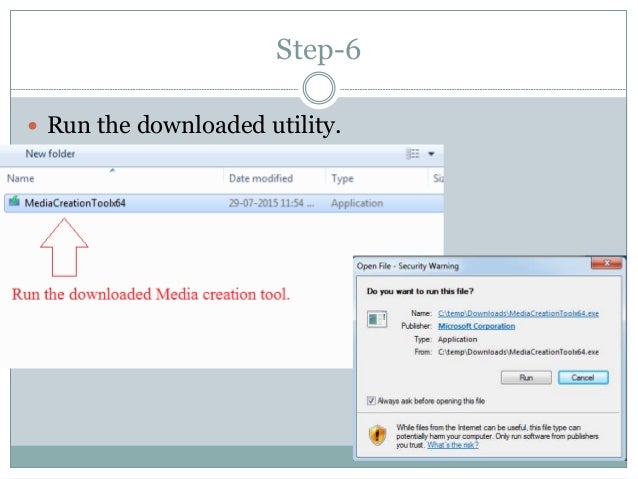Image resolution: width=638 pixels, height=479 pixels.
Task: Click the Open File - Security Warning title
Action: pyautogui.click(x=408, y=266)
